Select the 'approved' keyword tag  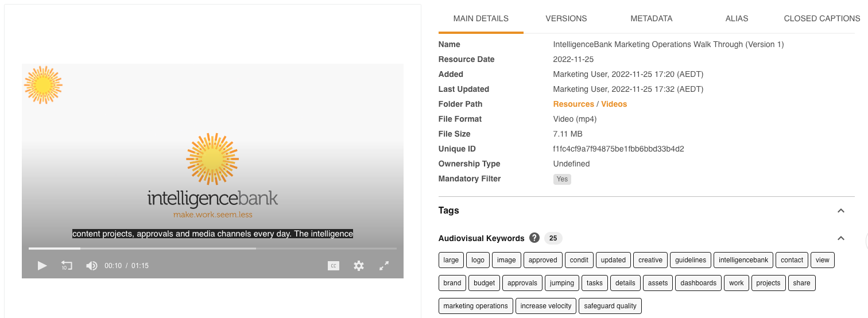[x=543, y=260]
